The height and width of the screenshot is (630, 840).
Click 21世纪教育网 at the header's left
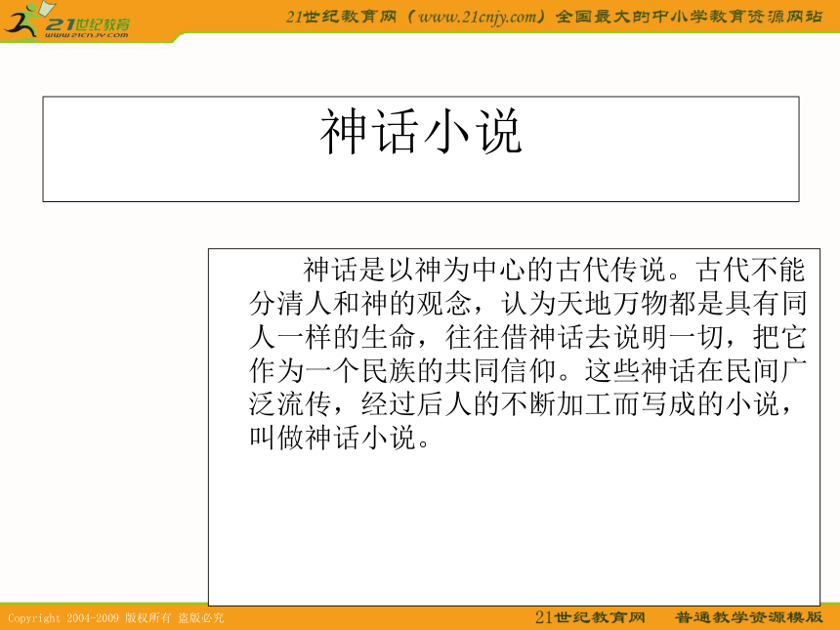341,17
